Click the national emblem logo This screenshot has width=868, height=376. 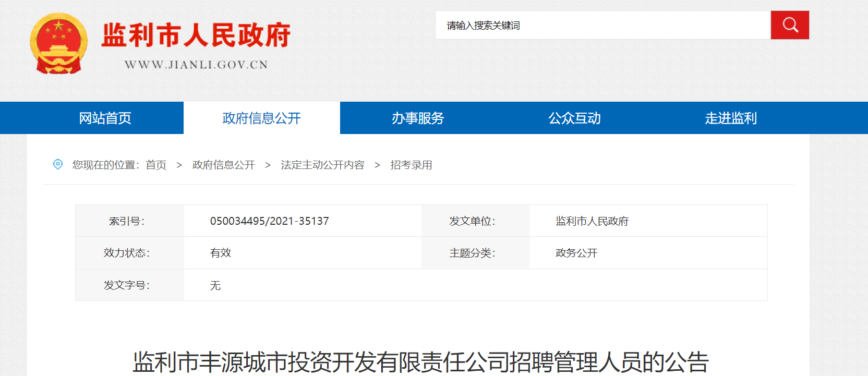coord(58,44)
